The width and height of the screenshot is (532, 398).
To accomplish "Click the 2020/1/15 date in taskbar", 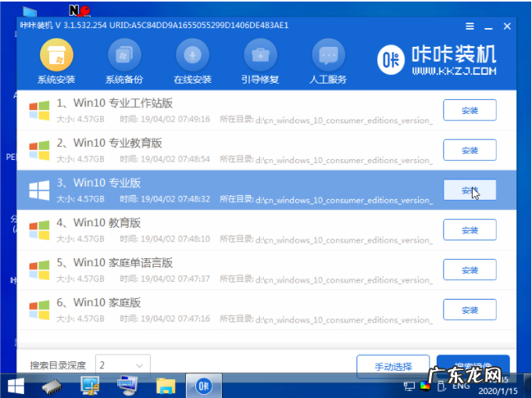I will tap(498, 391).
